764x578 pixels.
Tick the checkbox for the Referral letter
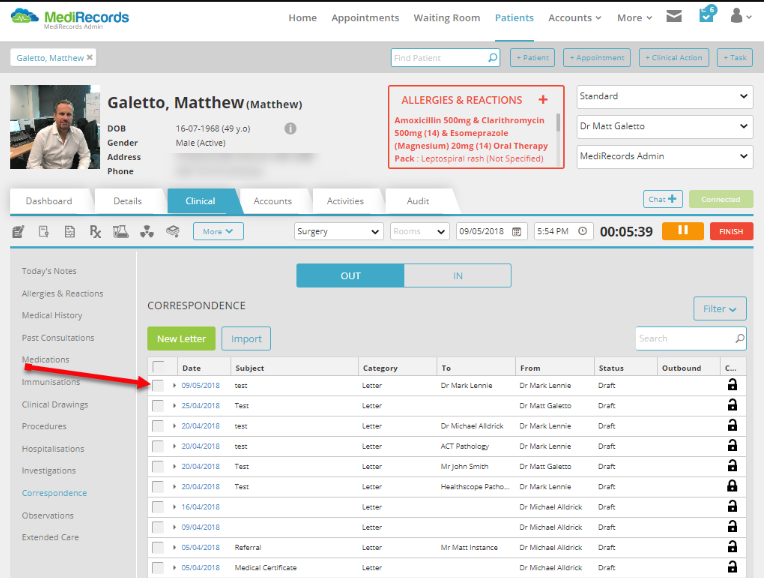[158, 548]
